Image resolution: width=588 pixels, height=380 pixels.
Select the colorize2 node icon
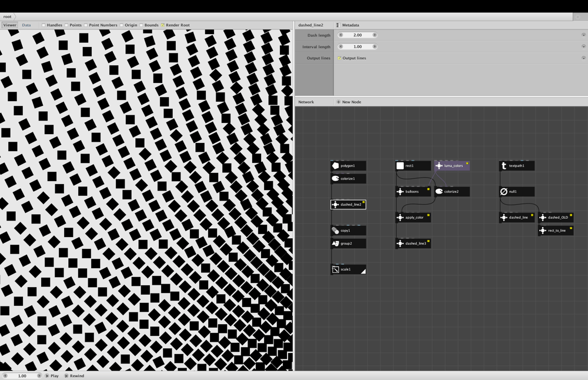439,192
